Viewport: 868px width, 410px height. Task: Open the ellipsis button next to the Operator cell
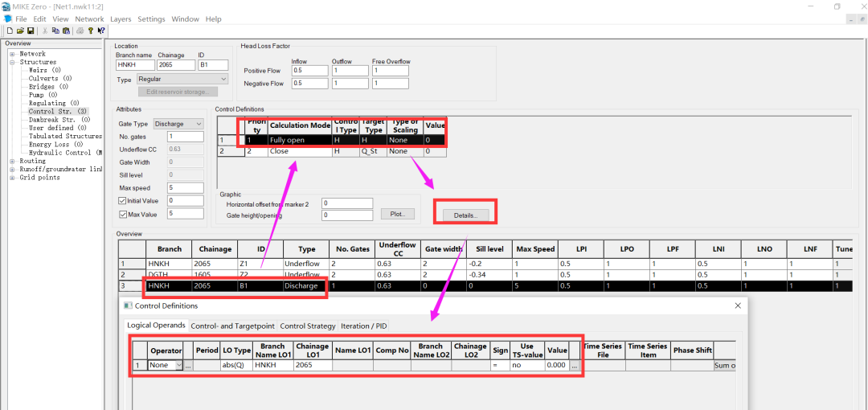pos(188,366)
